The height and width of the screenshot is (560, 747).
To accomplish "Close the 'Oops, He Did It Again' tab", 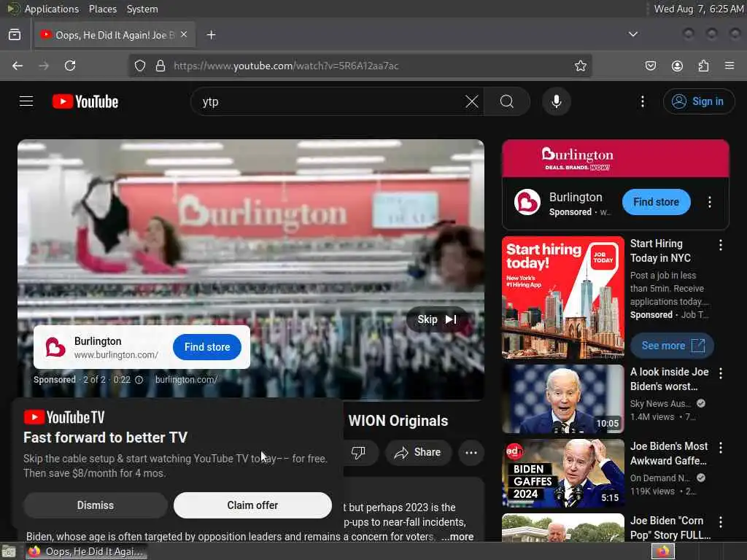I will pos(184,35).
